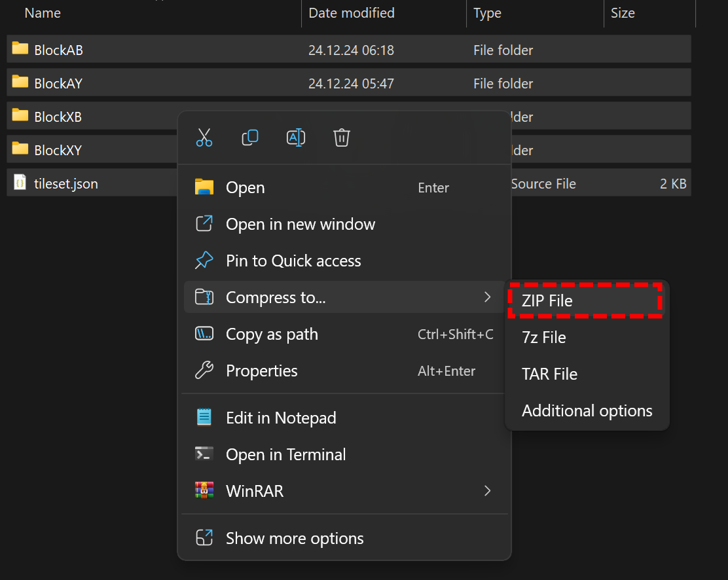
Task: Click the Copy icon in context menu
Action: click(x=250, y=137)
